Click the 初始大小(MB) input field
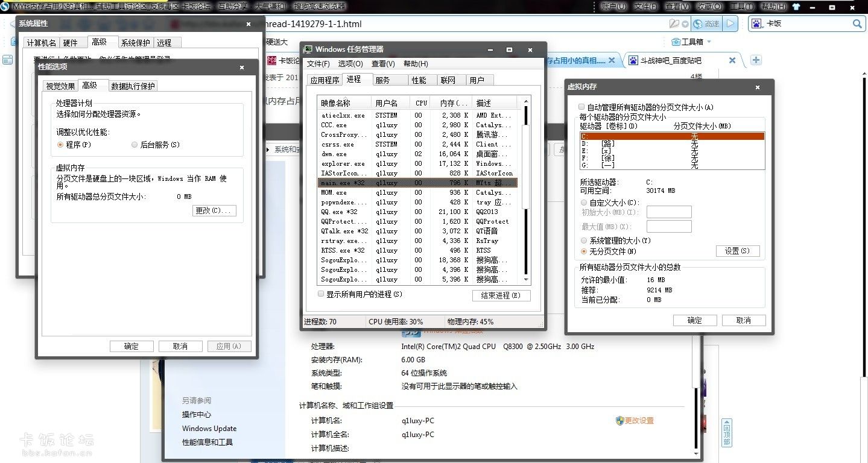 669,212
